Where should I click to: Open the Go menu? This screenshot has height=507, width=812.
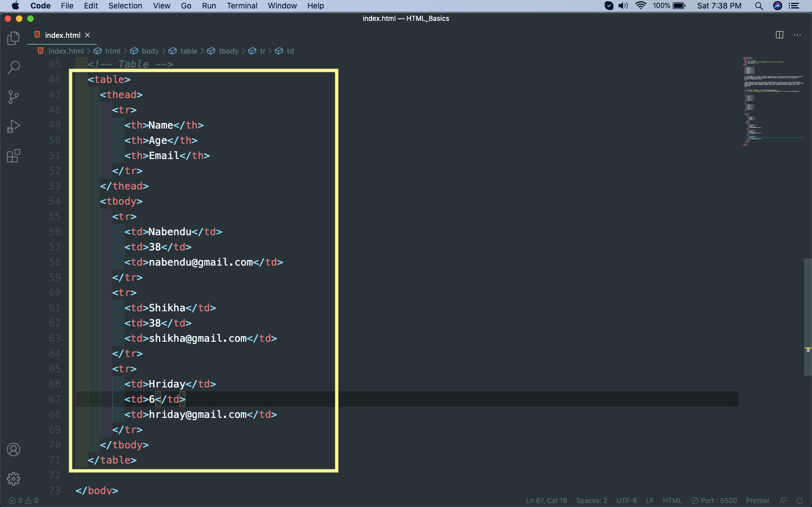186,6
